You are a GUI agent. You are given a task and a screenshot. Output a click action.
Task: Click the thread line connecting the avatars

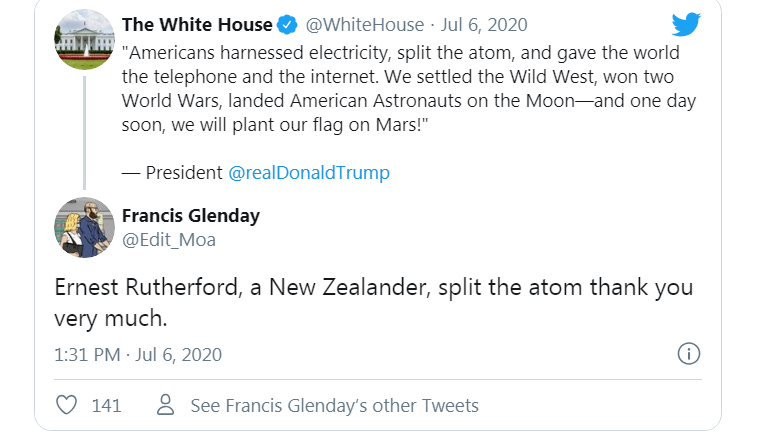click(84, 130)
